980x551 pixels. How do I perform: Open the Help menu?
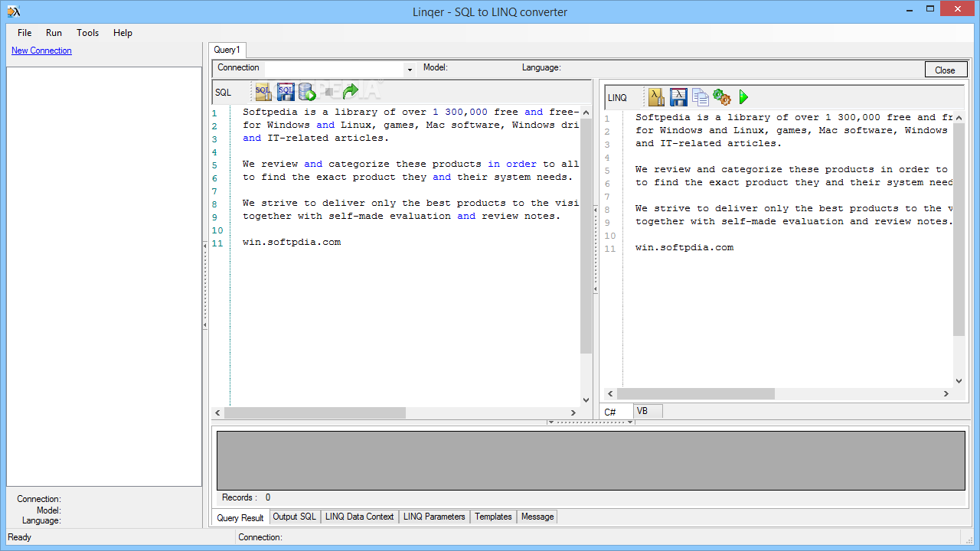(122, 33)
